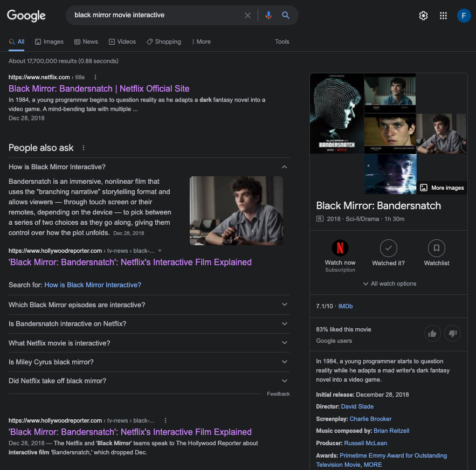Mark as watched with Watched it checkmark
Image resolution: width=476 pixels, height=470 pixels.
pos(388,248)
